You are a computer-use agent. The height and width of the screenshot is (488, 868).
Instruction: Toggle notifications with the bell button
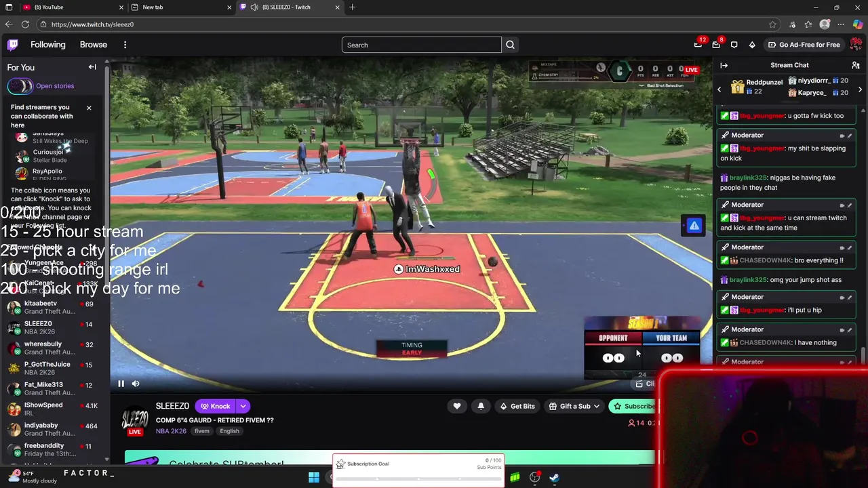tap(481, 406)
